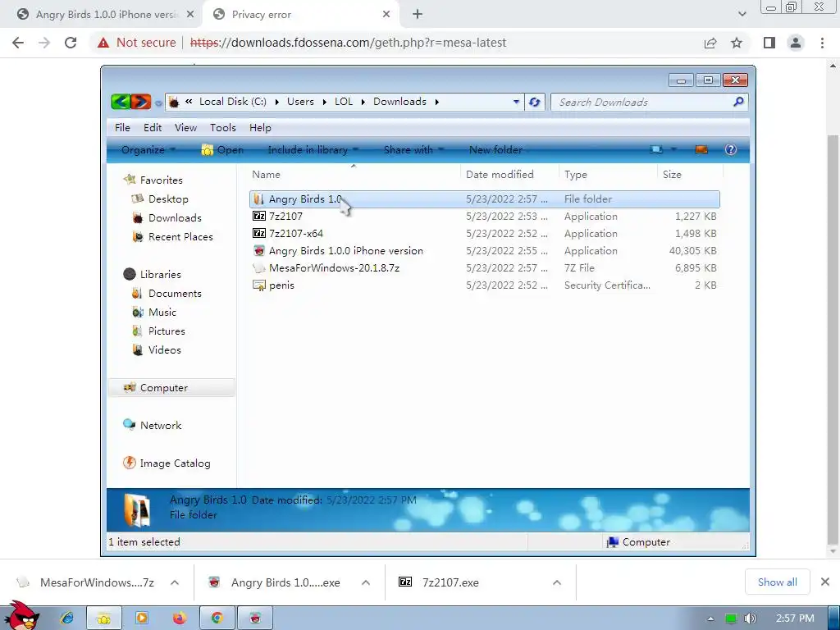Click Show all downloads button
840x630 pixels.
click(778, 582)
